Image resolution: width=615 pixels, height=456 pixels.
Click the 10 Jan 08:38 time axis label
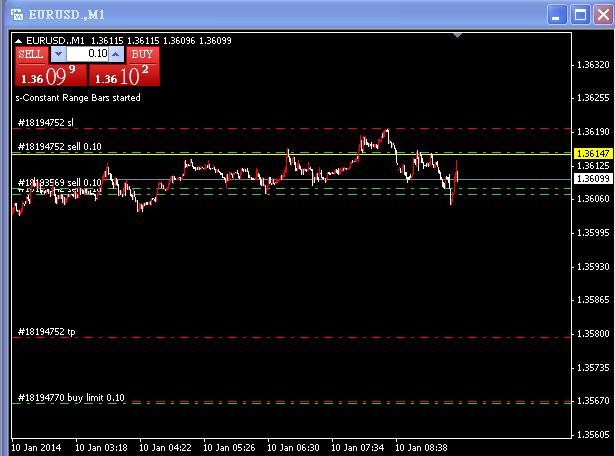[x=421, y=447]
